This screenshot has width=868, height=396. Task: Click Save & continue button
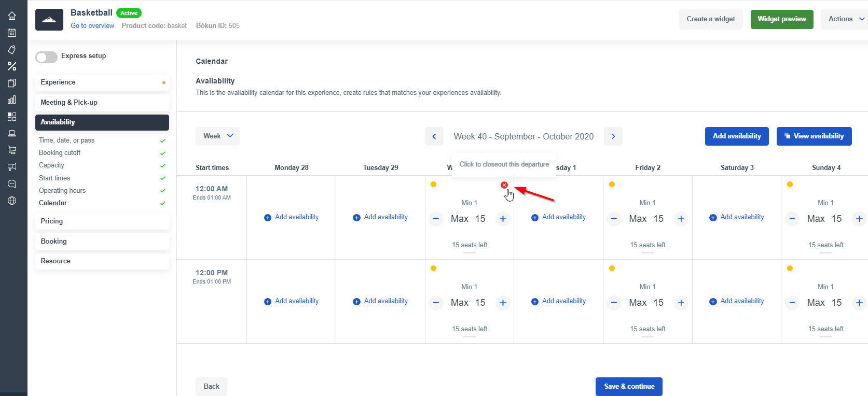(x=629, y=387)
